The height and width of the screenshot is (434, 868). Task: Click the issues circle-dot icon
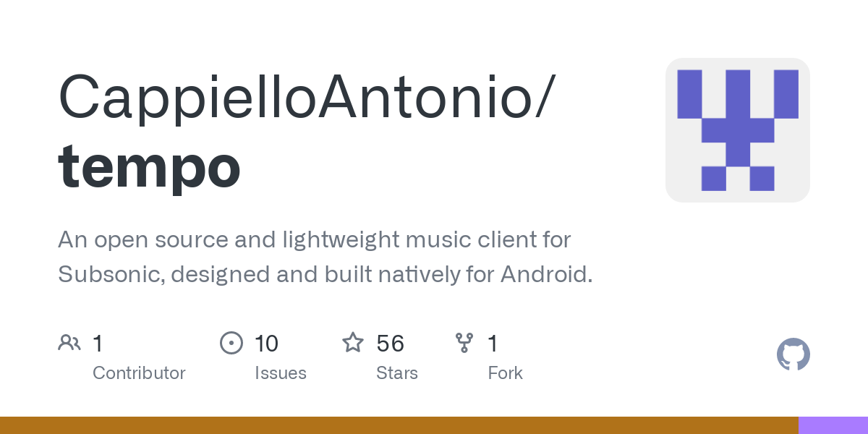[231, 343]
